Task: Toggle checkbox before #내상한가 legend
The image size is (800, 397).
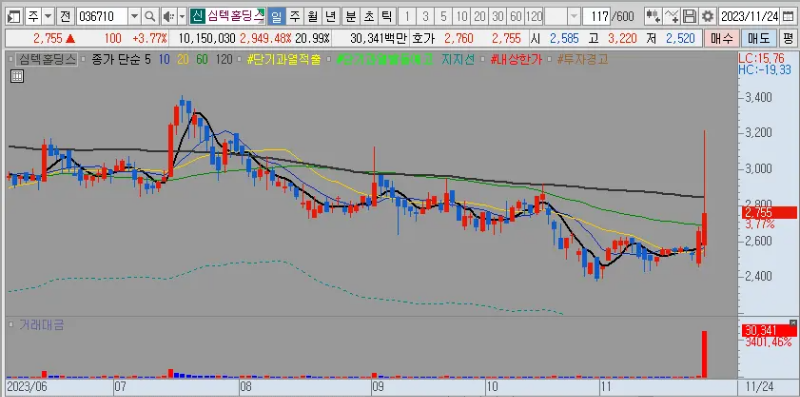Action: pyautogui.click(x=484, y=59)
